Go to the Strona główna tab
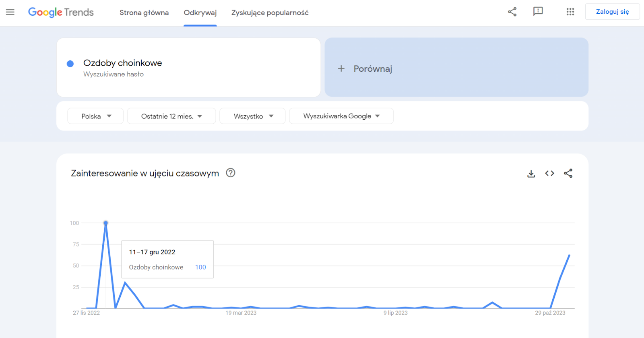The image size is (644, 338). [144, 13]
